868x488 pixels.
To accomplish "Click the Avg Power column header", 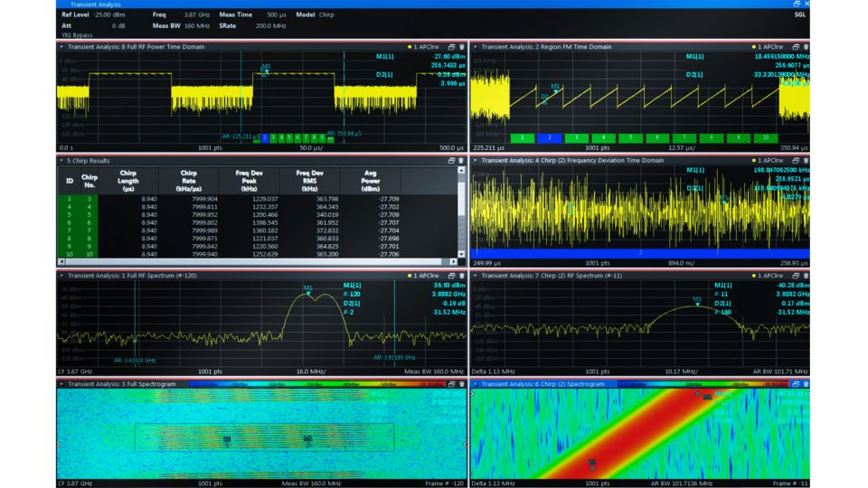I will pyautogui.click(x=370, y=181).
